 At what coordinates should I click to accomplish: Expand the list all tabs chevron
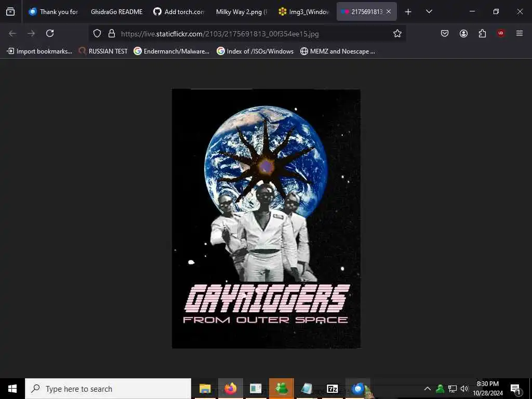point(429,11)
